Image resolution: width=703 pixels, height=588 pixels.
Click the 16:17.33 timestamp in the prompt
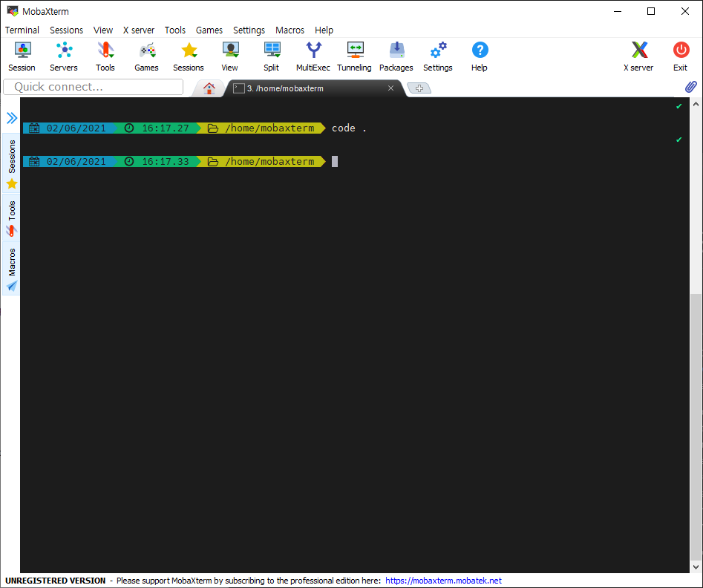[166, 161]
